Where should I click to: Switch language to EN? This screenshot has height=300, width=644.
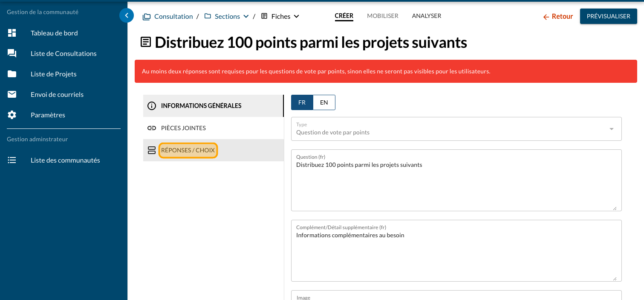(x=324, y=102)
